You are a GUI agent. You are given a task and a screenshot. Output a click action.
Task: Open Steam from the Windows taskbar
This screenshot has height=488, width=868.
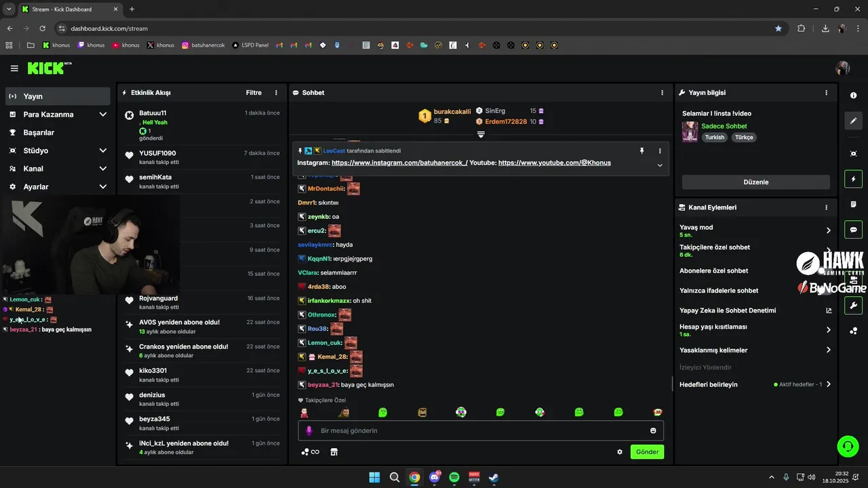[x=494, y=477]
